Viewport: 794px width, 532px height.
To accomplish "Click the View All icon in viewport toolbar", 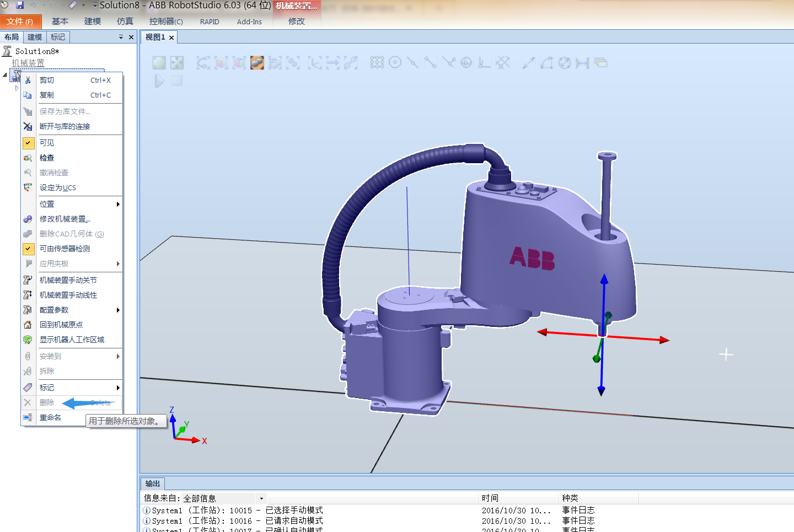I will pyautogui.click(x=159, y=63).
